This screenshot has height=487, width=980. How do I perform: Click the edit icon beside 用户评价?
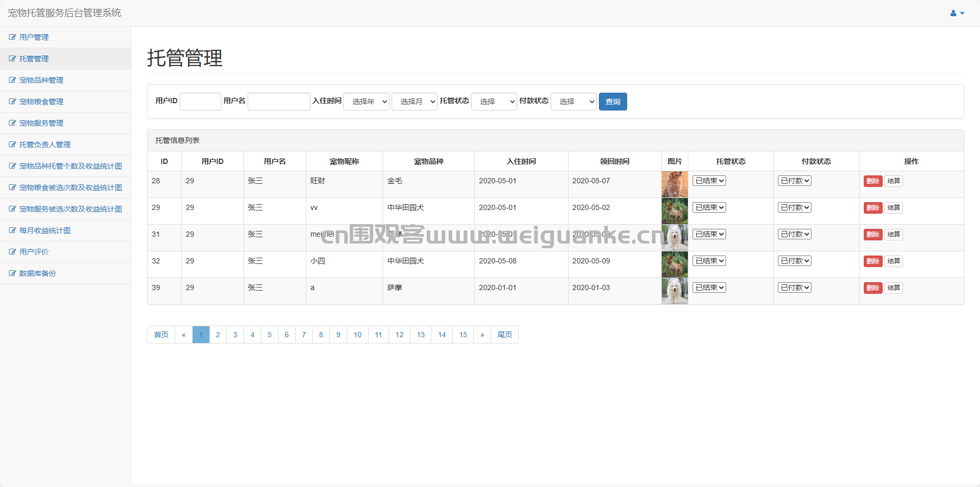coord(12,252)
